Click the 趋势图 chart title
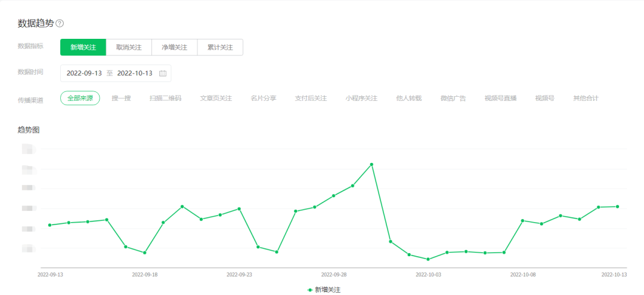 [29, 130]
